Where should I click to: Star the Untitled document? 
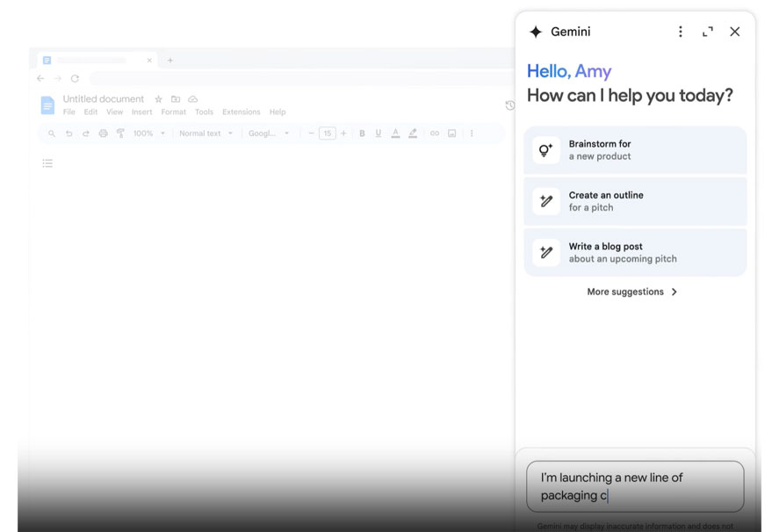coord(159,99)
